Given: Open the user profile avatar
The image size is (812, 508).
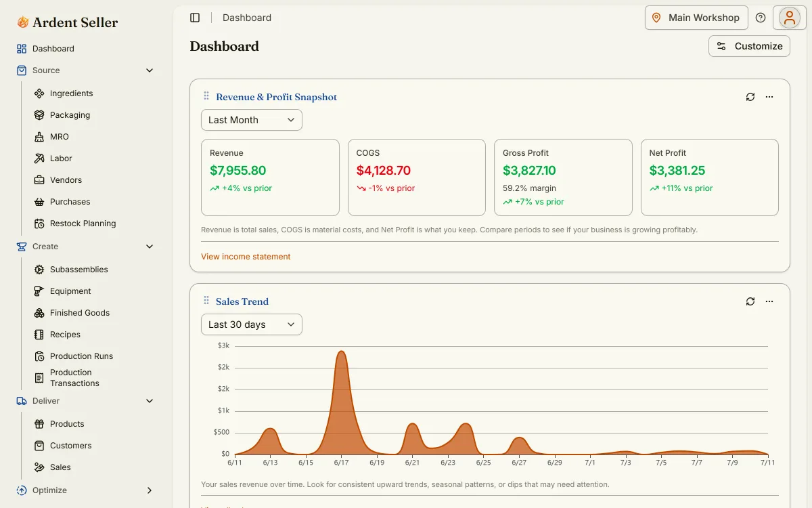Looking at the screenshot, I should pos(790,18).
